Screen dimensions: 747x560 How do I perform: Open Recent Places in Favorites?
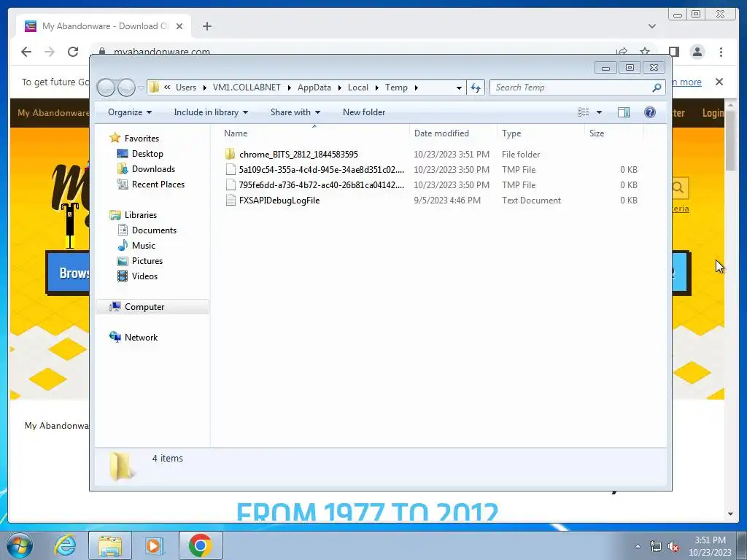point(158,184)
